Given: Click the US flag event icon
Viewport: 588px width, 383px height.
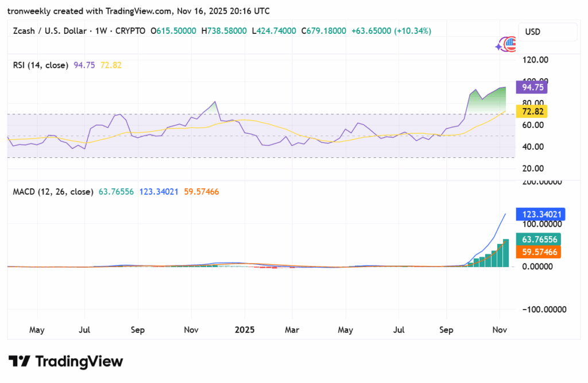Looking at the screenshot, I should coord(510,44).
